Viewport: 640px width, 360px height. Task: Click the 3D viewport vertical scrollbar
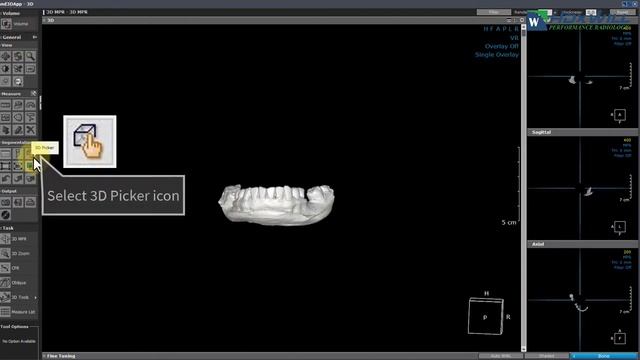[524, 188]
